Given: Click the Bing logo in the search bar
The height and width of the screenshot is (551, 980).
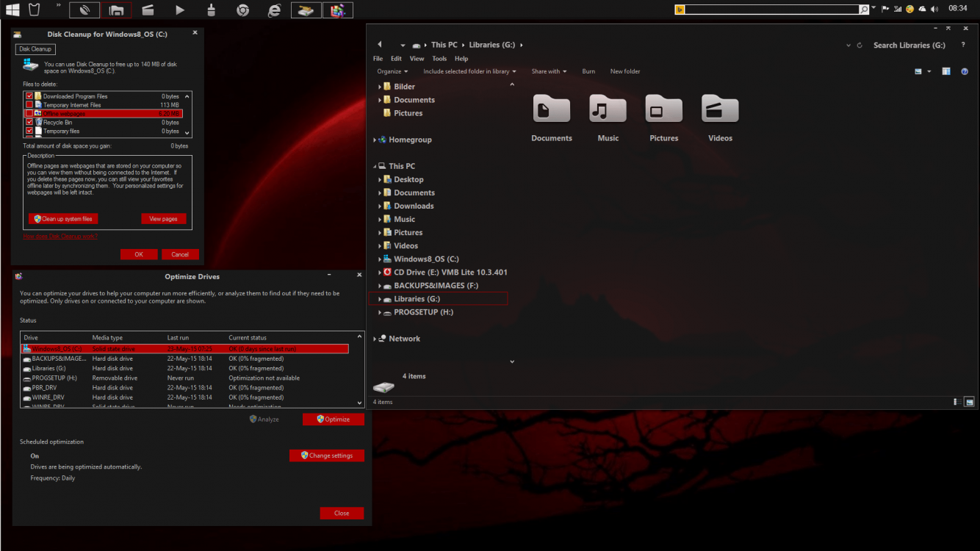Looking at the screenshot, I should click(x=680, y=10).
